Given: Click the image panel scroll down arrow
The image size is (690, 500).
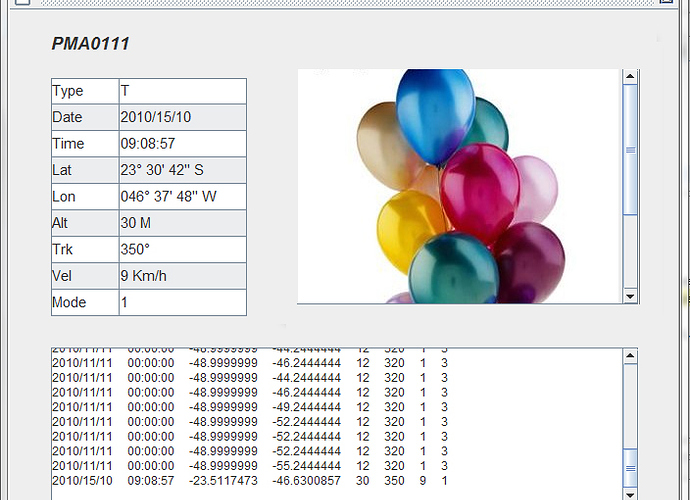Looking at the screenshot, I should click(630, 296).
